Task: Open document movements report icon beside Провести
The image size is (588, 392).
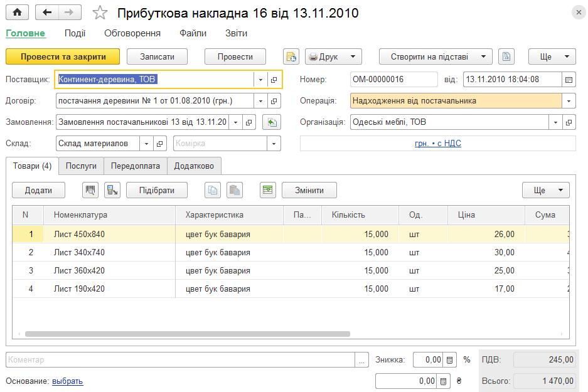Action: [x=291, y=56]
